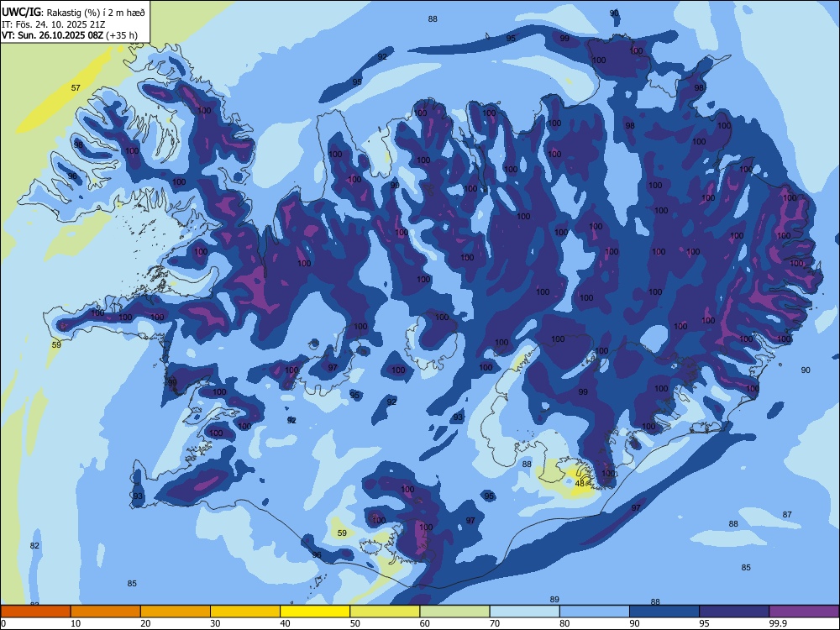Click the humidity value 48 in the yellow area
Image resolution: width=840 pixels, height=630 pixels.
(x=580, y=483)
